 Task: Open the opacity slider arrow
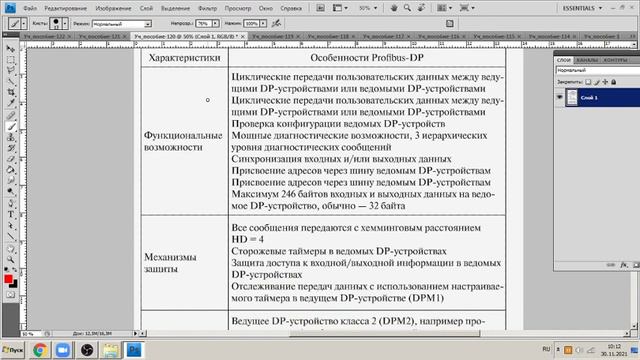[x=215, y=24]
